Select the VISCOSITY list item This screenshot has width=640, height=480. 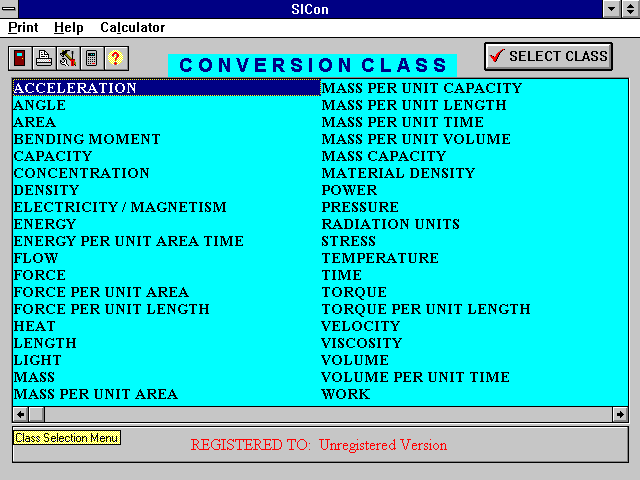(361, 343)
